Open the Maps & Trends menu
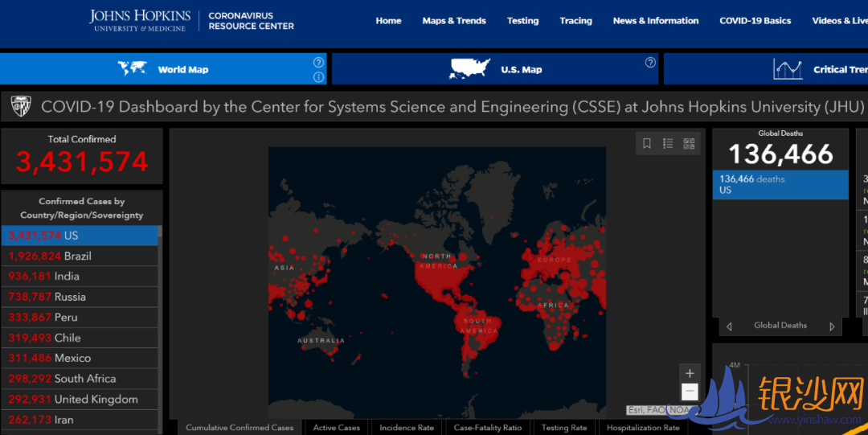868x435 pixels. (454, 21)
